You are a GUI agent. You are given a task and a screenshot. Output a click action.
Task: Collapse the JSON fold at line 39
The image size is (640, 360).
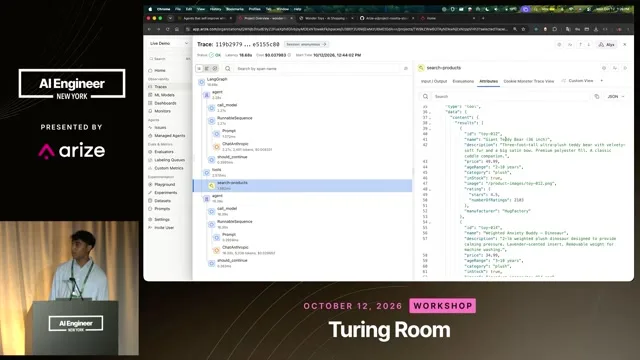pyautogui.click(x=430, y=129)
